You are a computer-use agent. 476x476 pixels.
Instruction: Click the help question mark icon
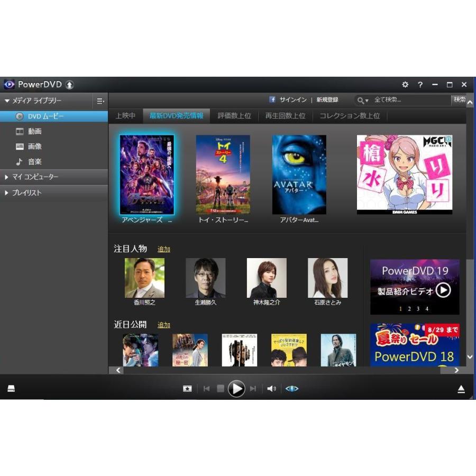420,84
